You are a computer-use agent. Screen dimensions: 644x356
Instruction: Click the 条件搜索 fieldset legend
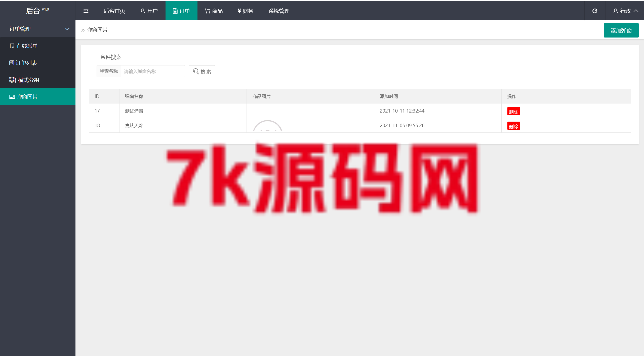[x=111, y=57]
